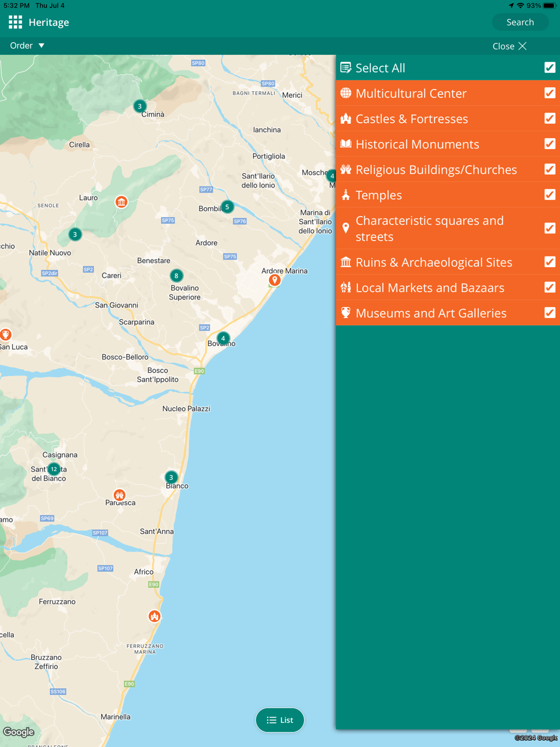The width and height of the screenshot is (560, 747).
Task: Select pin marker at Ardore Marina
Action: tap(274, 279)
